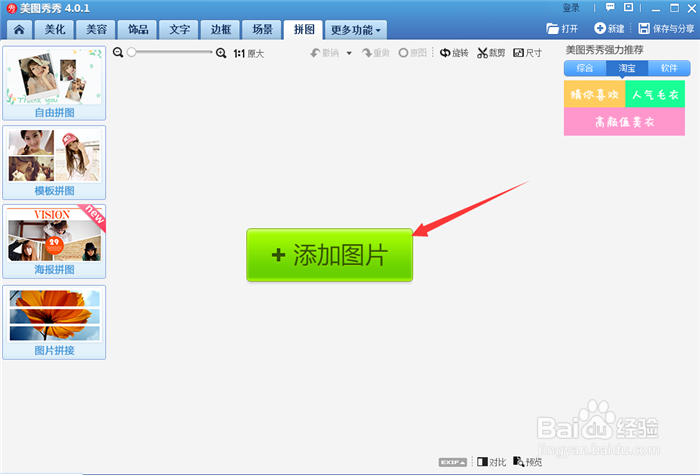Open the 猜你喜欢 banner
The image size is (700, 475).
[595, 94]
